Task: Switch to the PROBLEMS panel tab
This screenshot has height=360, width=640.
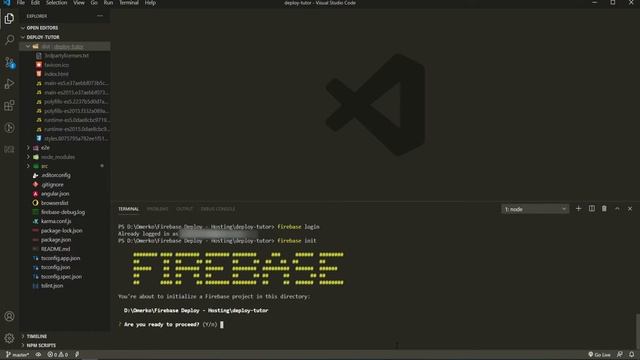Action: click(158, 209)
